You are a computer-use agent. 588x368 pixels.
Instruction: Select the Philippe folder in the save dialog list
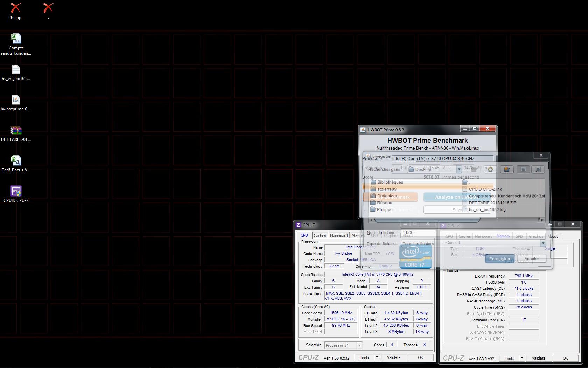coord(381,210)
